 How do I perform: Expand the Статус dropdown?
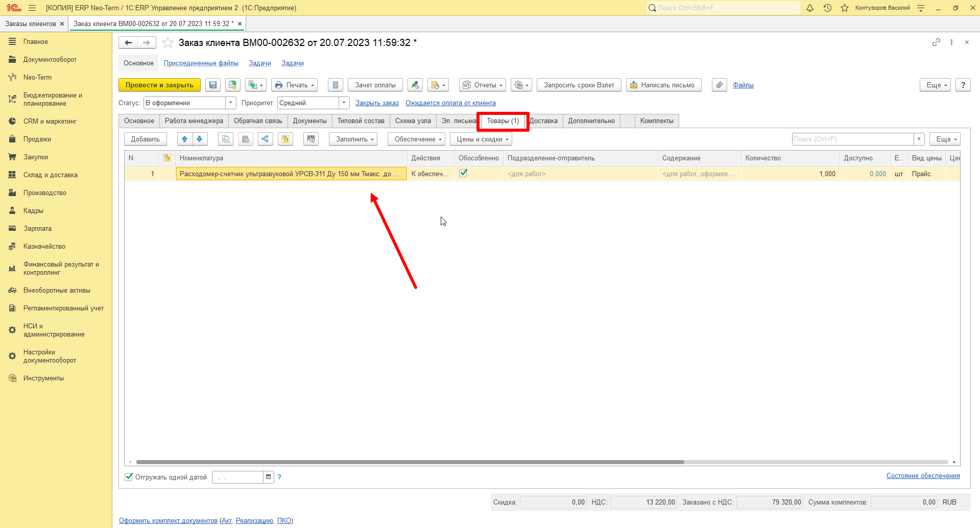point(231,103)
